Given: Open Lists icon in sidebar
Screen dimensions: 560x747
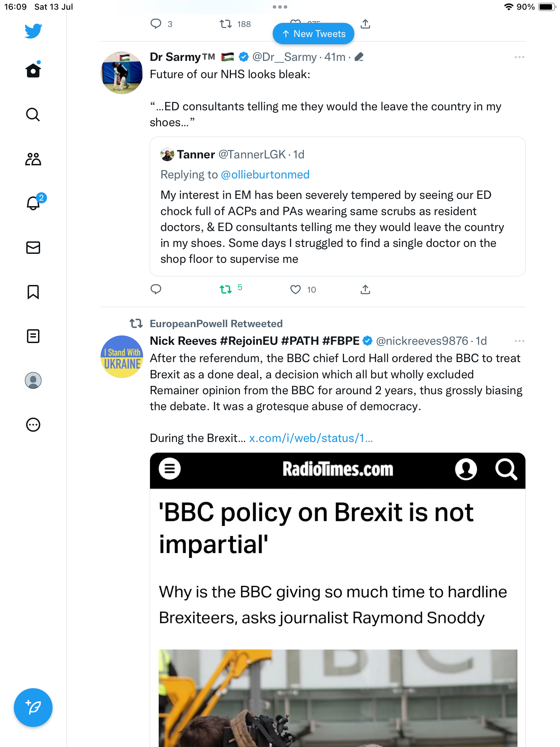Looking at the screenshot, I should 33,336.
